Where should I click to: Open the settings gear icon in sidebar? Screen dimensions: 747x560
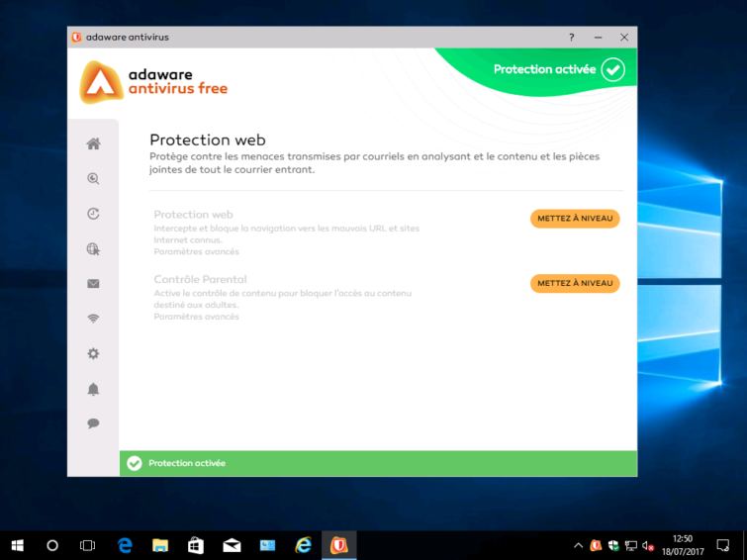pyautogui.click(x=93, y=353)
